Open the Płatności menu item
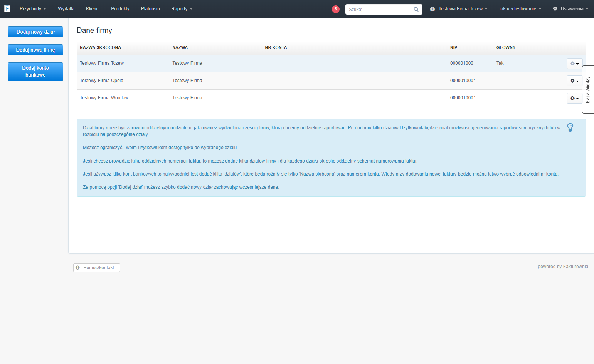 coord(150,9)
